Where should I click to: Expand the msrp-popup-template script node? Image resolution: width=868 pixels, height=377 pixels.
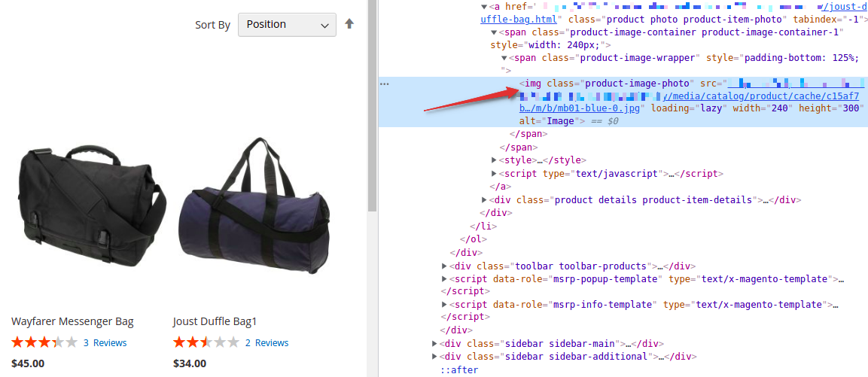pos(444,278)
